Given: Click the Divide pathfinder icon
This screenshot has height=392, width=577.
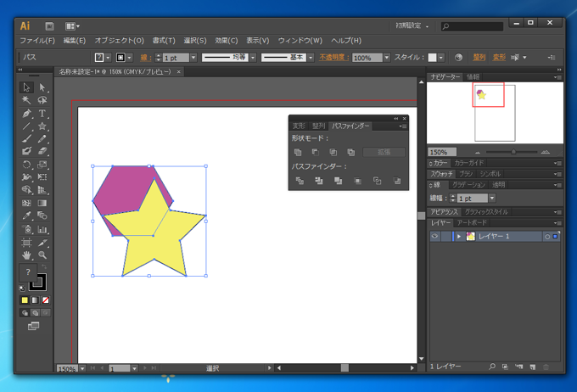Looking at the screenshot, I should pyautogui.click(x=300, y=181).
